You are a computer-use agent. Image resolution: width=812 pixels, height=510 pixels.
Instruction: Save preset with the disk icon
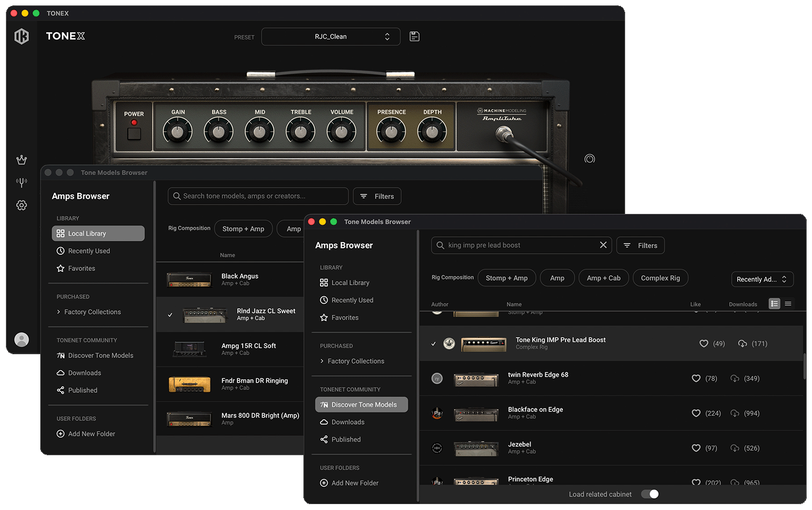click(x=415, y=37)
